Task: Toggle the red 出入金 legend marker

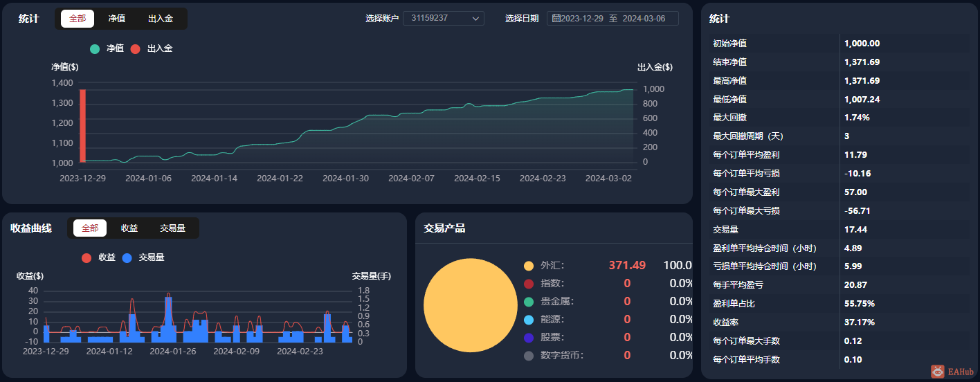Action: coord(135,48)
